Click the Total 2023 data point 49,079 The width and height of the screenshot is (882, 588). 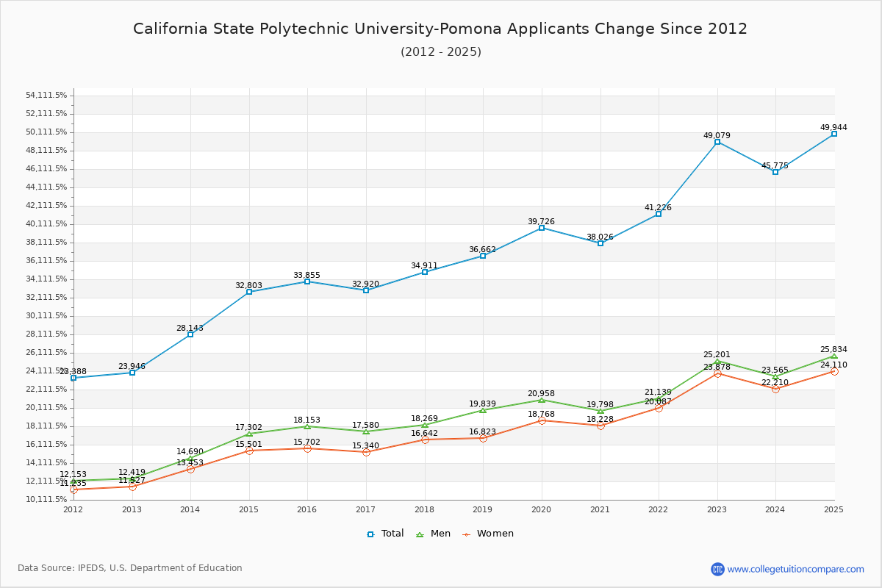717,142
